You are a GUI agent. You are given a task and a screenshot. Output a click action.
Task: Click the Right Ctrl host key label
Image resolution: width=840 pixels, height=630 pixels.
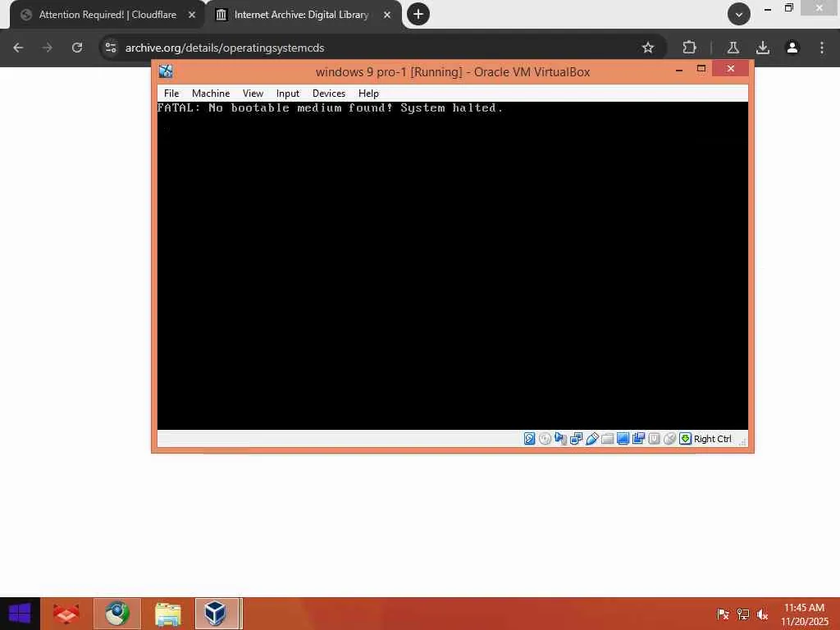point(713,439)
